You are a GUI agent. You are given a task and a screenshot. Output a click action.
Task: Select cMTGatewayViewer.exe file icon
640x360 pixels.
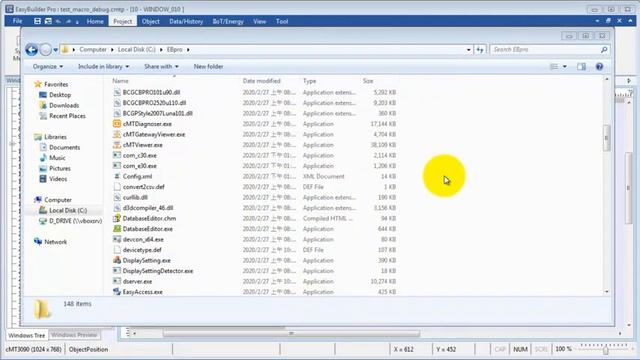pos(117,134)
